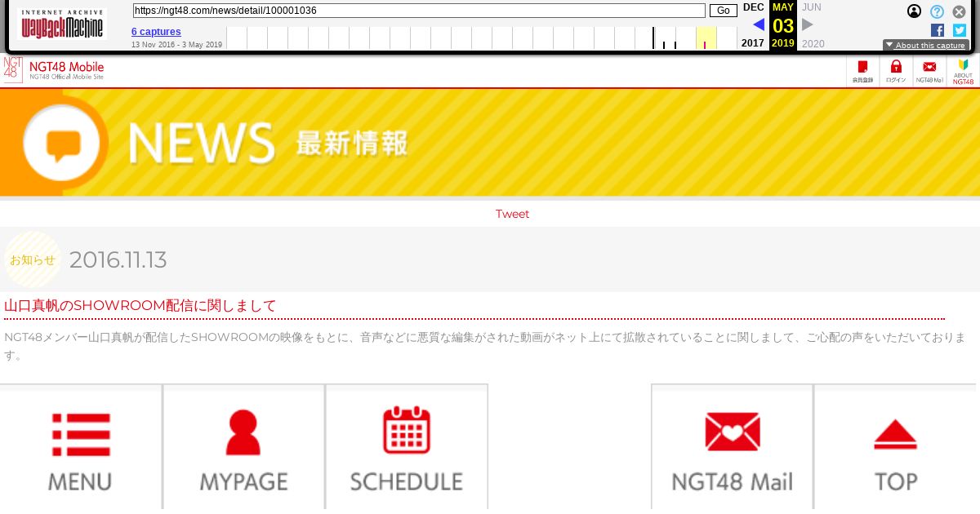980x514 pixels.
Task: Go to previous capture blue arrow
Action: pyautogui.click(x=759, y=24)
